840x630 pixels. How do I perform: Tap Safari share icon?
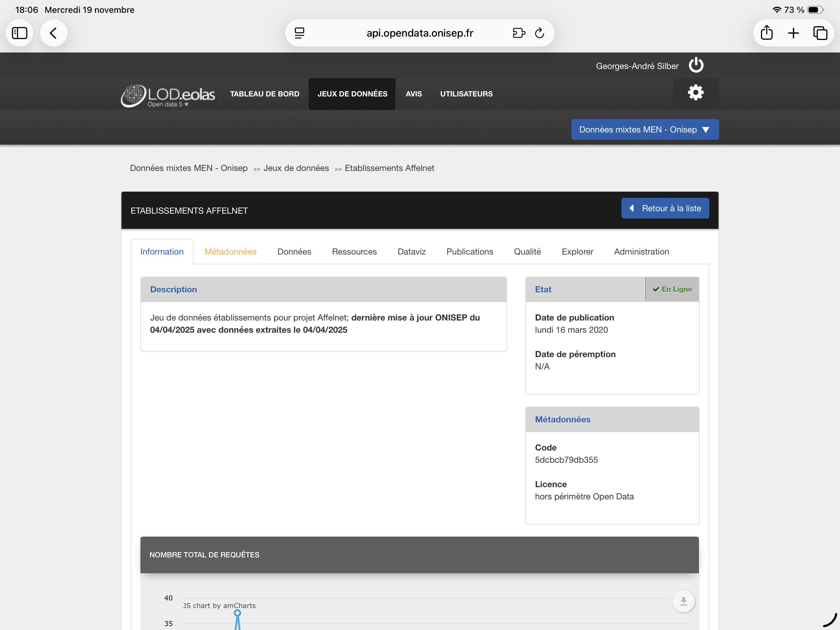pos(766,33)
